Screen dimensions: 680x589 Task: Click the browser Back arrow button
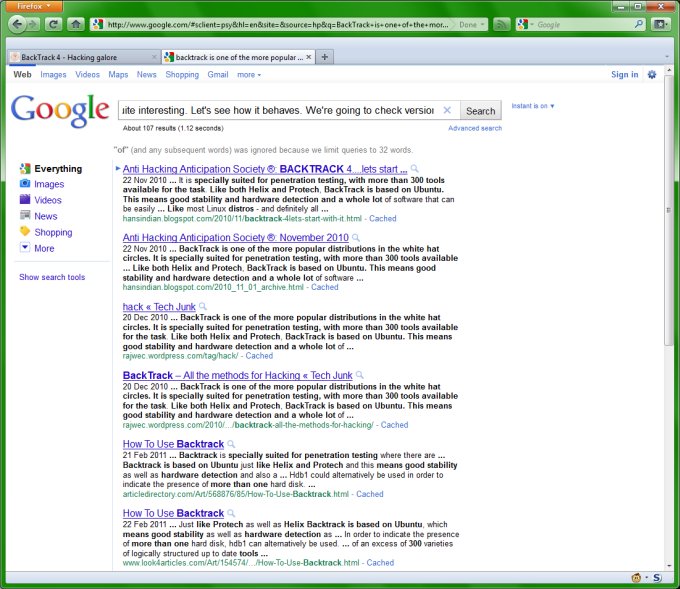click(15, 24)
